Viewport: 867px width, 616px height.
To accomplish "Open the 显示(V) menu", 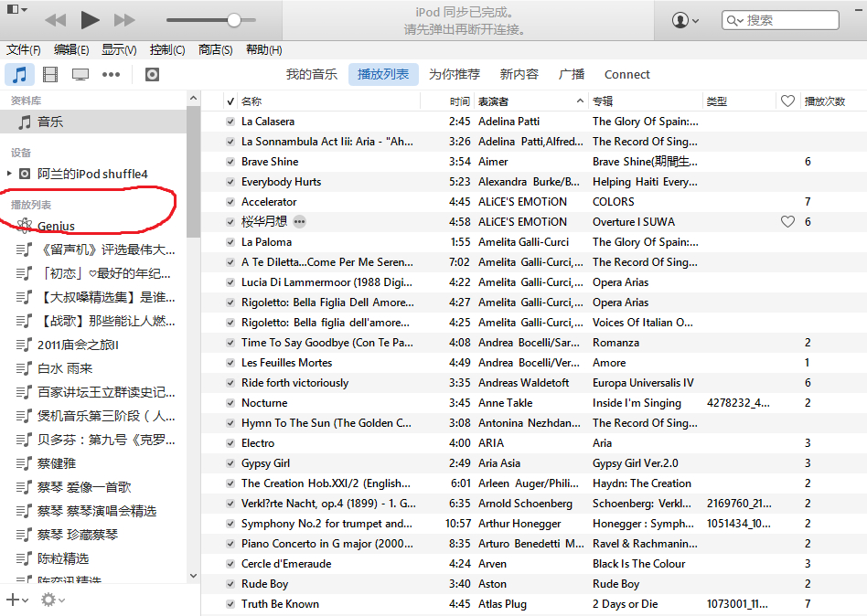I will point(119,49).
